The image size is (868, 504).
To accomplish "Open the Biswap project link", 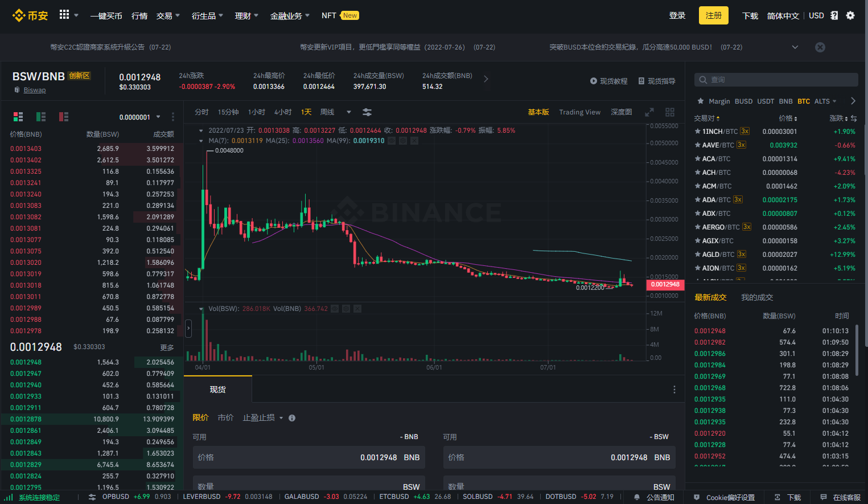I will pyautogui.click(x=35, y=90).
